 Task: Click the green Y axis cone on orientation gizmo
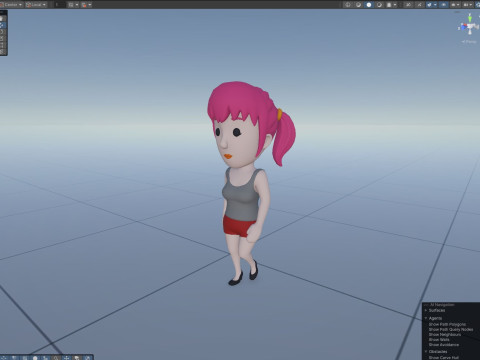[470, 19]
